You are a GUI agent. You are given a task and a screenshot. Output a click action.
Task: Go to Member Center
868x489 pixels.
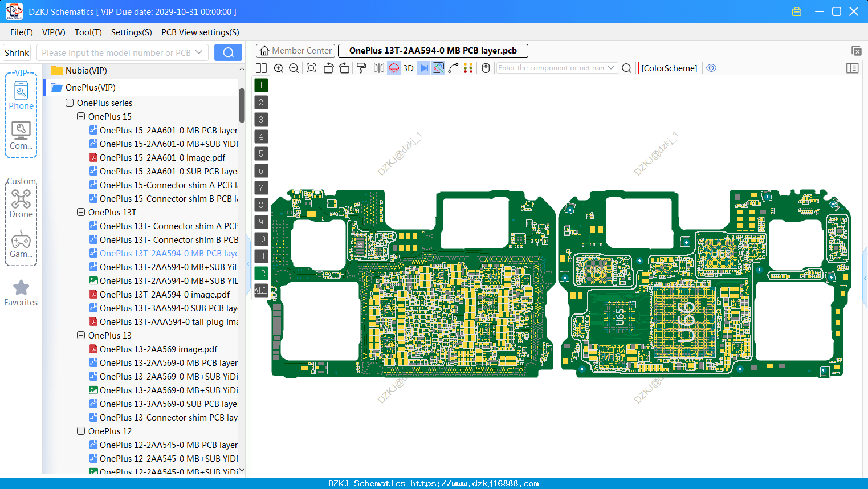pyautogui.click(x=295, y=51)
